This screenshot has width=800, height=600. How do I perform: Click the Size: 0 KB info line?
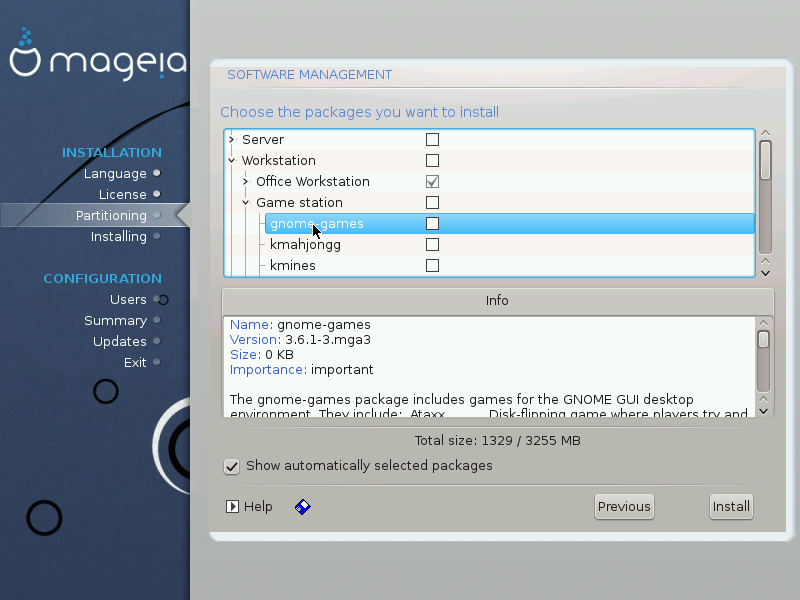(262, 355)
